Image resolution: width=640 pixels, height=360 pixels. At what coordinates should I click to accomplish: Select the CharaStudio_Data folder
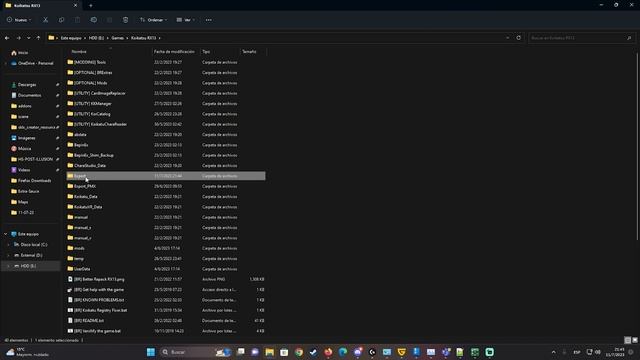coord(166,166)
